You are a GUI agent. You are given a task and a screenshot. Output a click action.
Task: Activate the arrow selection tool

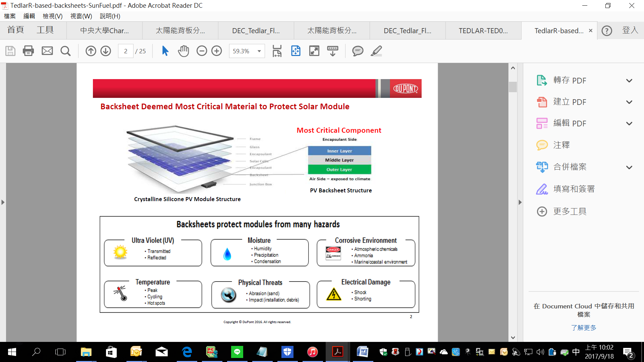[x=165, y=51]
